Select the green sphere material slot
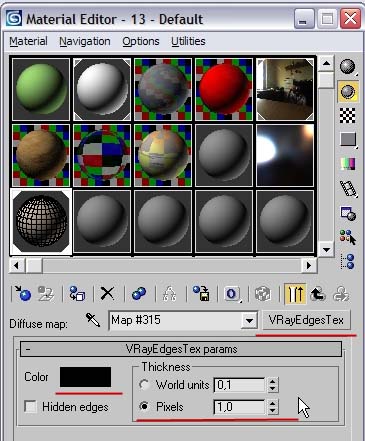 tap(41, 89)
